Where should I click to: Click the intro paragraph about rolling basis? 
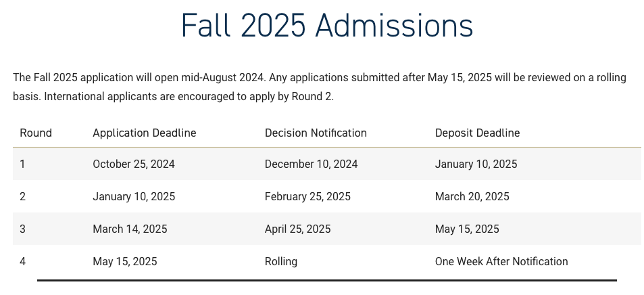(x=320, y=87)
